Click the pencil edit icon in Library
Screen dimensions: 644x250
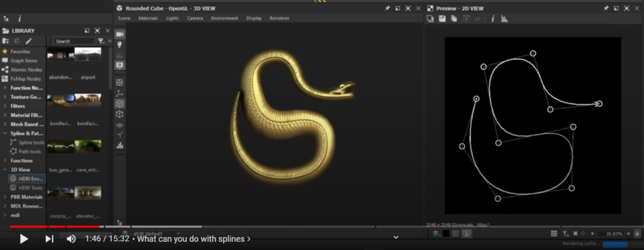tap(28, 41)
